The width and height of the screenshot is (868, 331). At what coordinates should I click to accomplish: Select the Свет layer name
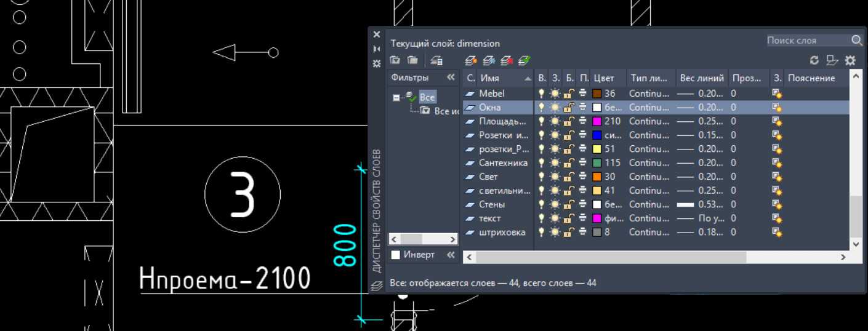[x=489, y=177]
